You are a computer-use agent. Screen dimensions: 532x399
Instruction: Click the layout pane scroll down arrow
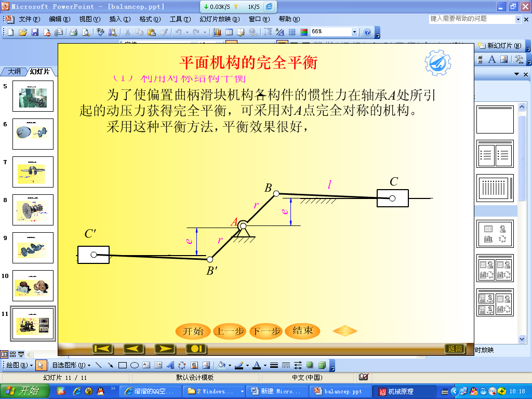coord(522,339)
